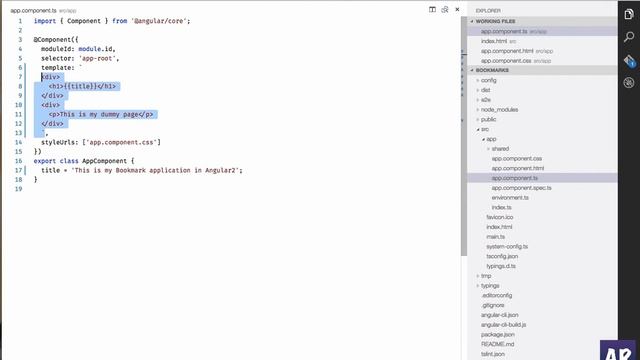Screen dimensions: 640x360
Task: Open tsconfig.json file
Action: (502, 257)
